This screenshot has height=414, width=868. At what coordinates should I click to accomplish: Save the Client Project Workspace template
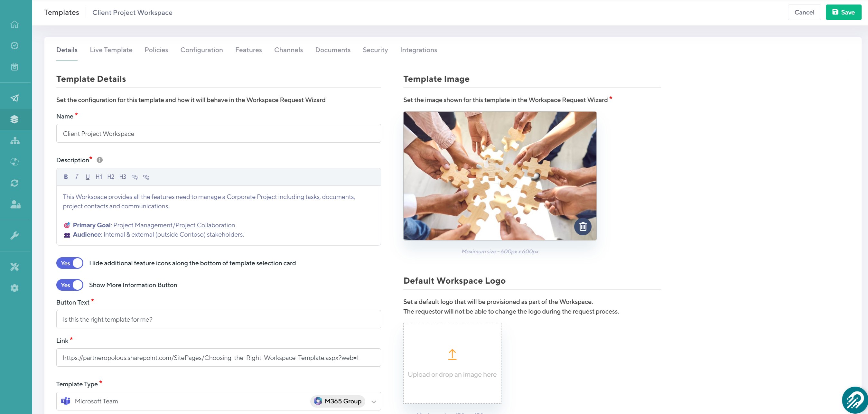844,12
